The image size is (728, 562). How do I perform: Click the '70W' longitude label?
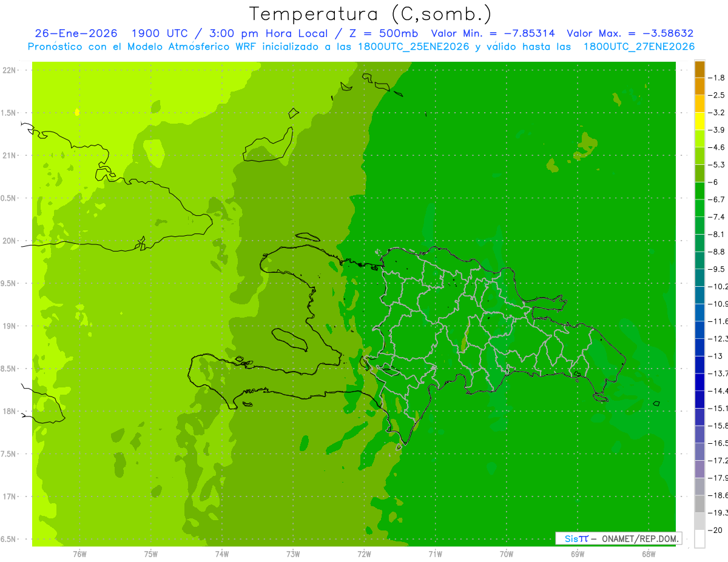(x=507, y=554)
